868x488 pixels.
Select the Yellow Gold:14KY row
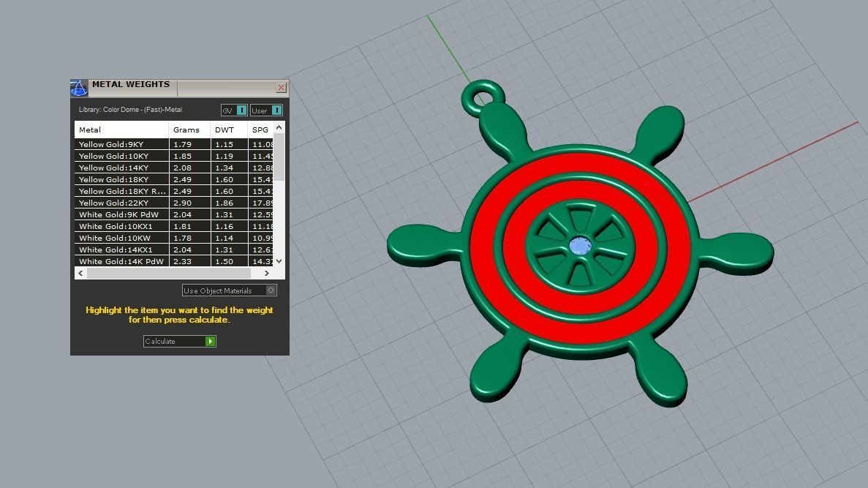174,168
